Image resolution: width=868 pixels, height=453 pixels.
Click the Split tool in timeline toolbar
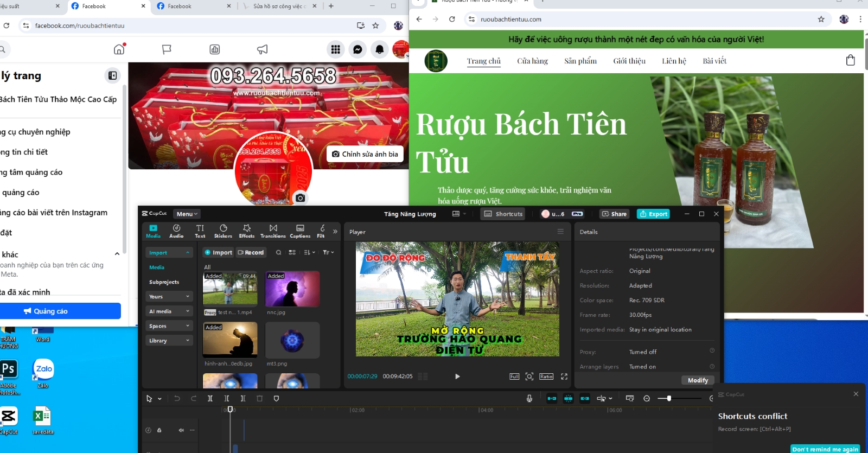click(x=210, y=398)
